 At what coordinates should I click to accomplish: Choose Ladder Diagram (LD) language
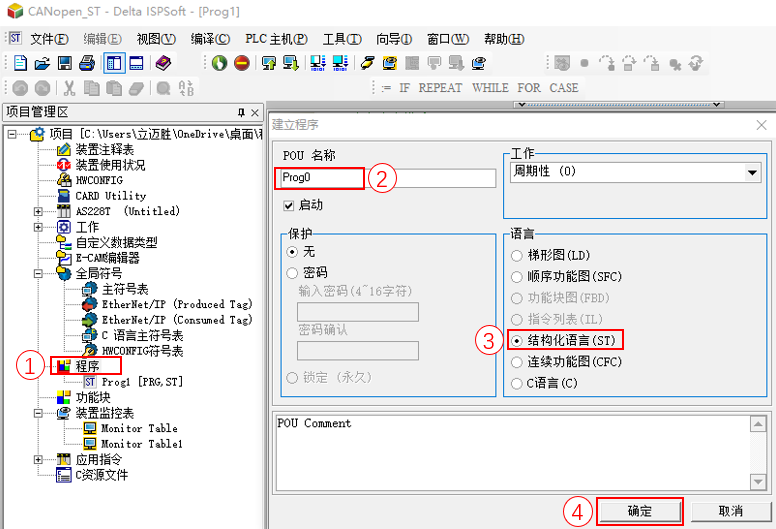click(517, 256)
